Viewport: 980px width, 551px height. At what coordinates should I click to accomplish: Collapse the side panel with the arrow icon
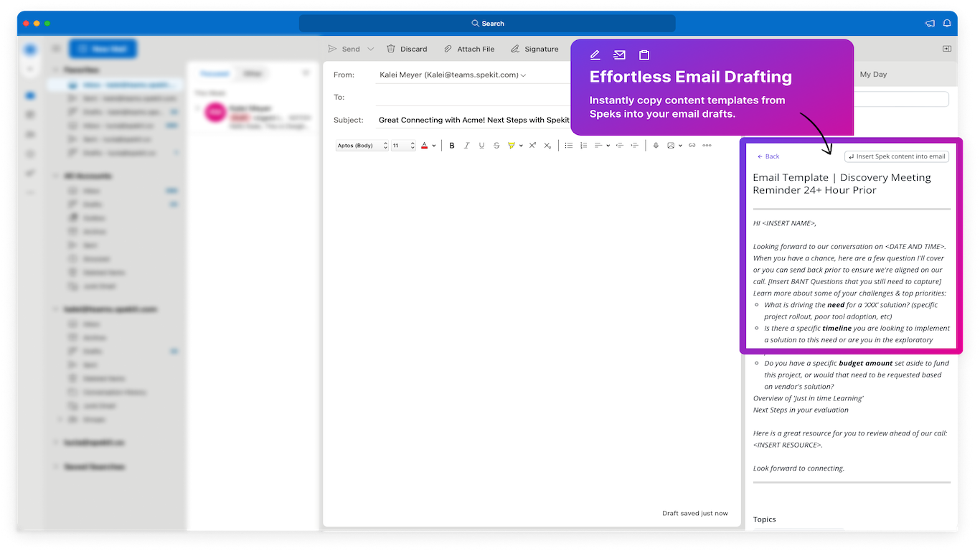(x=947, y=49)
